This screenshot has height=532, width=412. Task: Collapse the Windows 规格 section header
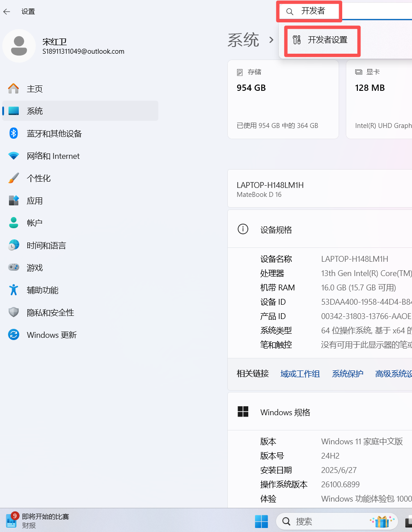[320, 412]
